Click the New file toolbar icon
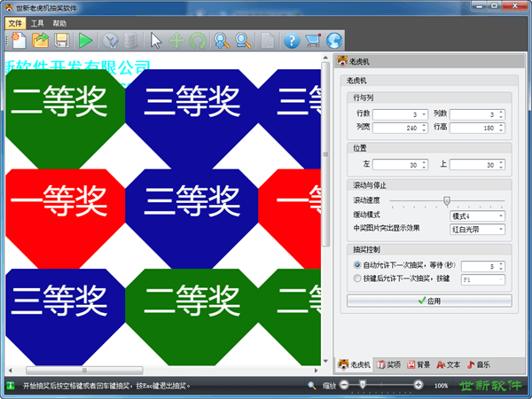This screenshot has width=532, height=399. (19, 40)
